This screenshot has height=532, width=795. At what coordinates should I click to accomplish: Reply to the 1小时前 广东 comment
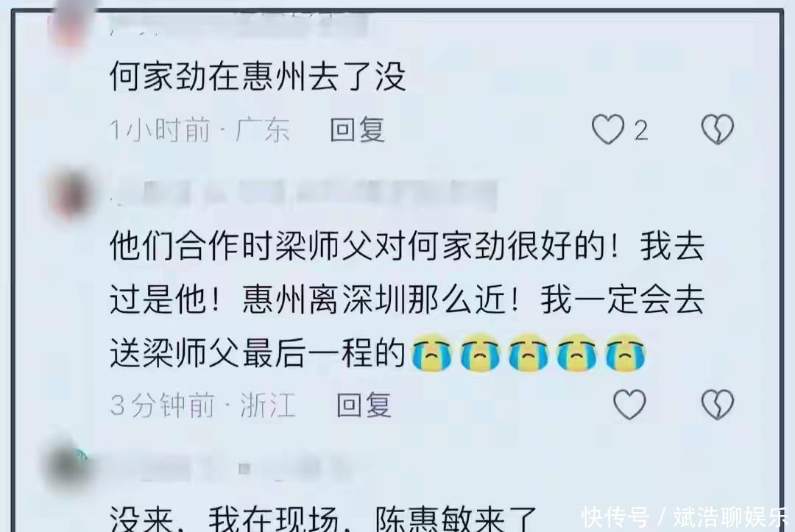358,130
